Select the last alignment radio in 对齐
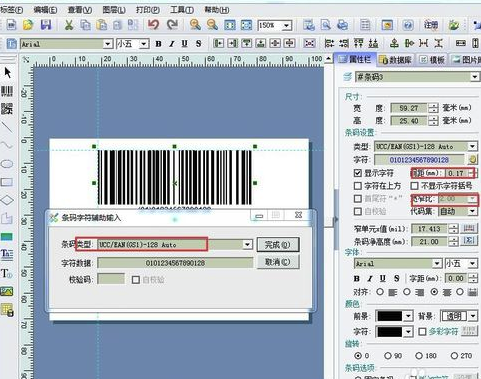 click(x=460, y=292)
